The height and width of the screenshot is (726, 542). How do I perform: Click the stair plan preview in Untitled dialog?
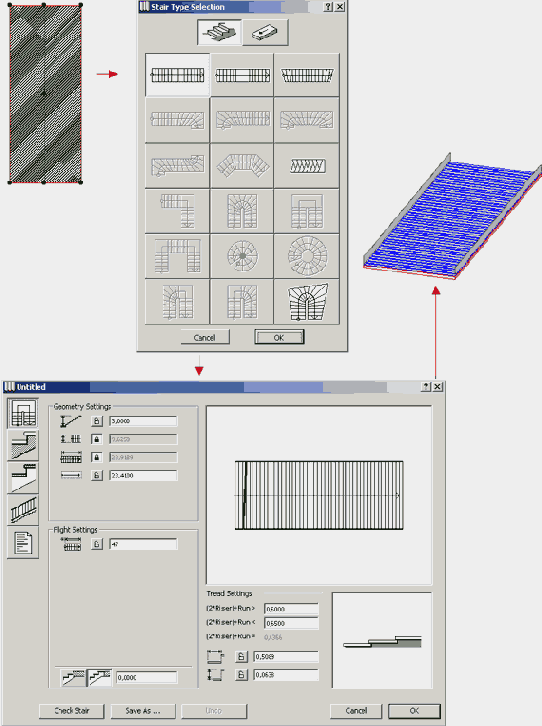(x=319, y=495)
